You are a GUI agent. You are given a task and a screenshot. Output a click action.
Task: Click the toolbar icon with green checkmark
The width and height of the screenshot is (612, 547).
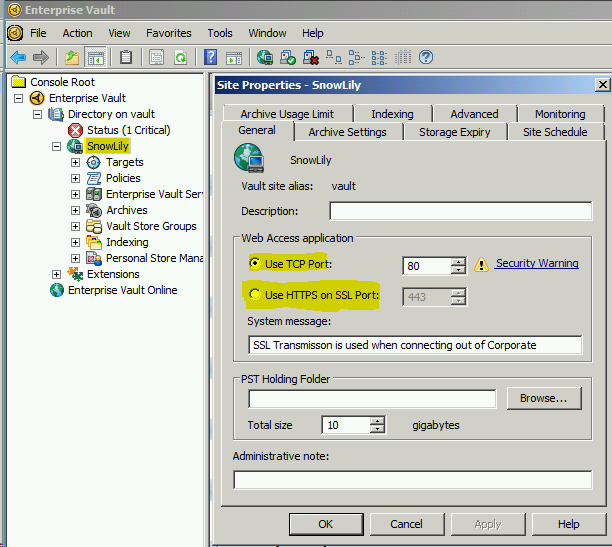tap(288, 57)
